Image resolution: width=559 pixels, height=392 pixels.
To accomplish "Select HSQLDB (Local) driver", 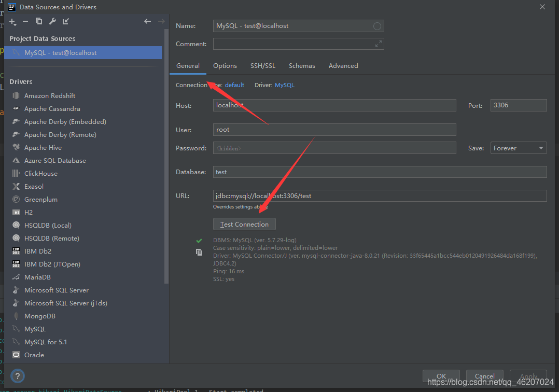I will click(x=48, y=225).
